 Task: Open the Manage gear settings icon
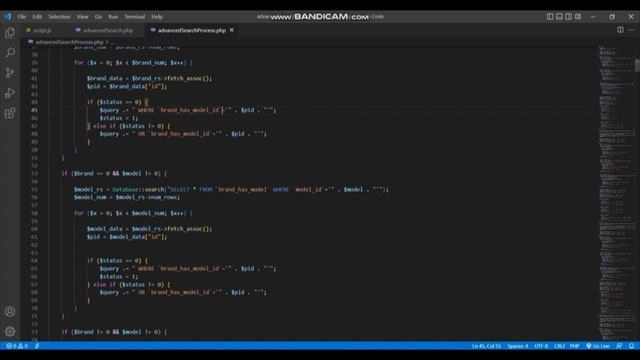click(x=10, y=331)
